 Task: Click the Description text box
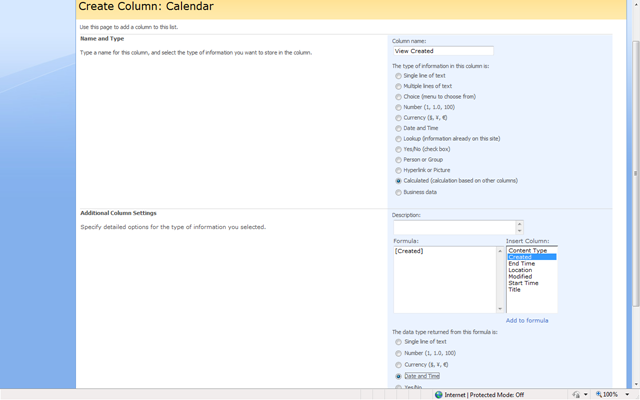[455, 227]
